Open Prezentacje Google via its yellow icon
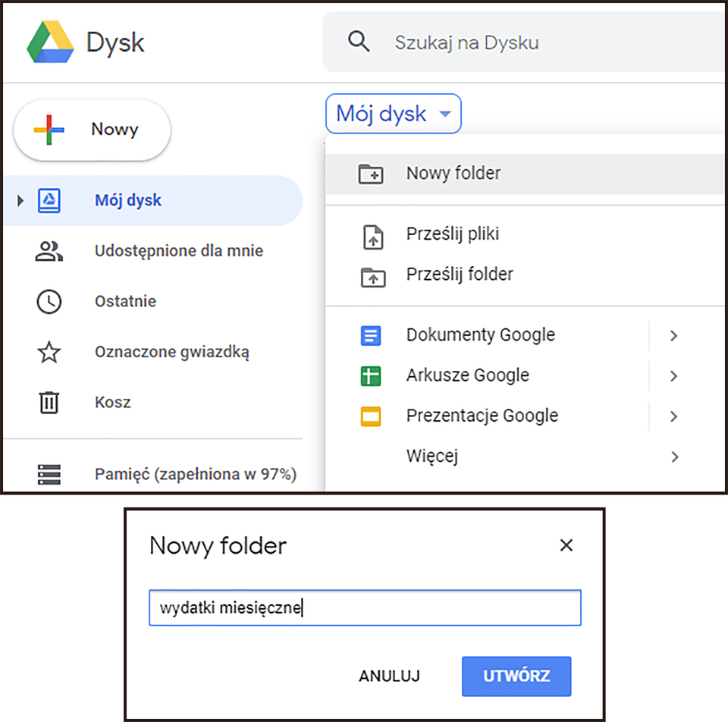 point(372,416)
